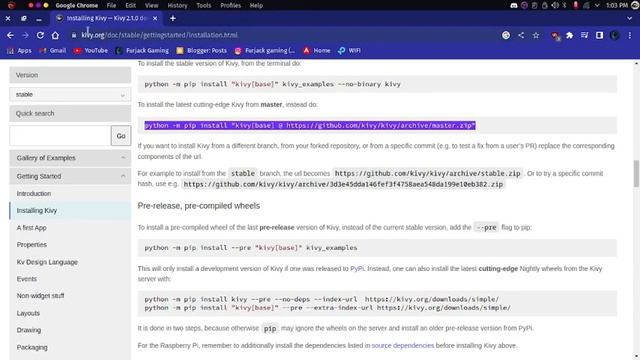640x360 pixels.
Task: Click the Google lens circle icon in address bar
Action: pyautogui.click(x=506, y=36)
